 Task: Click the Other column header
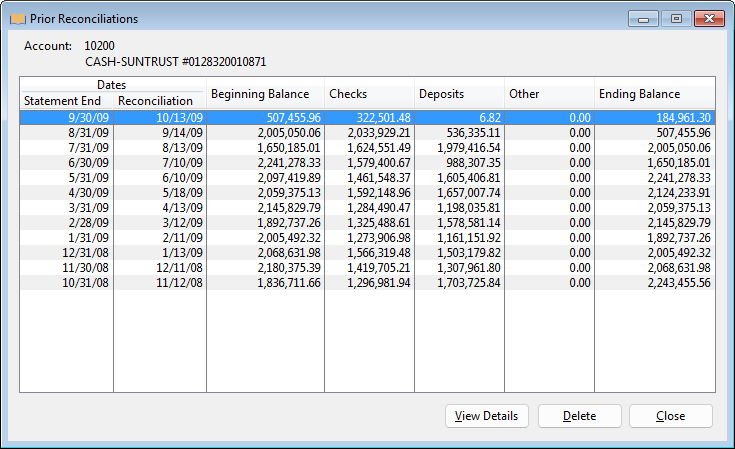pyautogui.click(x=549, y=94)
